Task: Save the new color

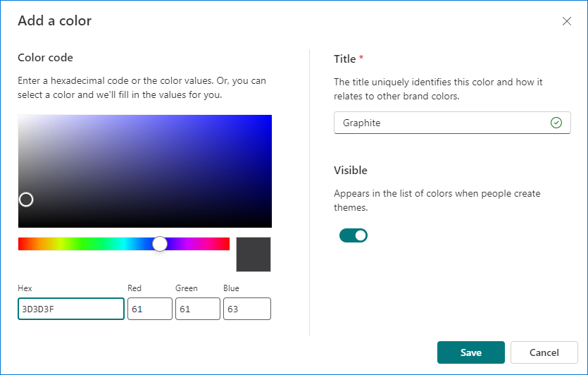Action: coord(471,352)
